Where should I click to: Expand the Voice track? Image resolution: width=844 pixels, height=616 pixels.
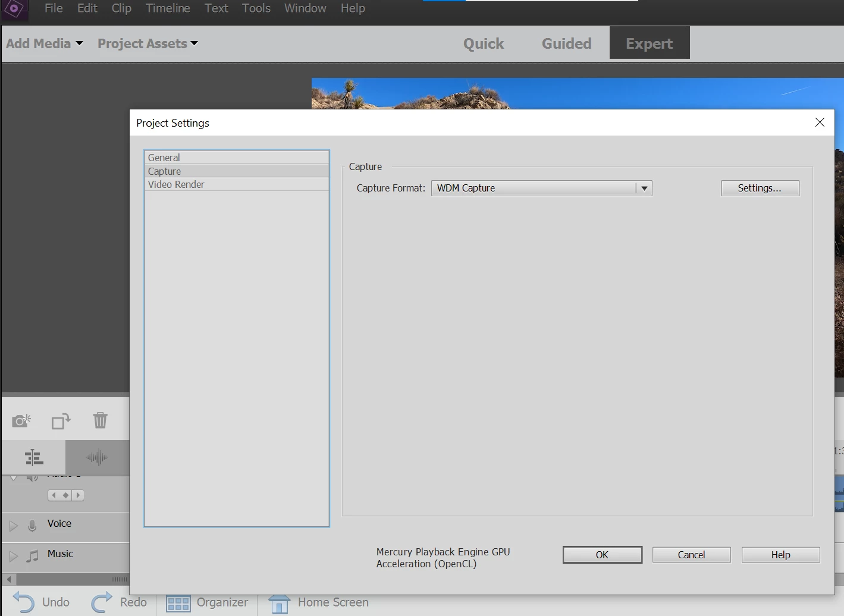[14, 526]
